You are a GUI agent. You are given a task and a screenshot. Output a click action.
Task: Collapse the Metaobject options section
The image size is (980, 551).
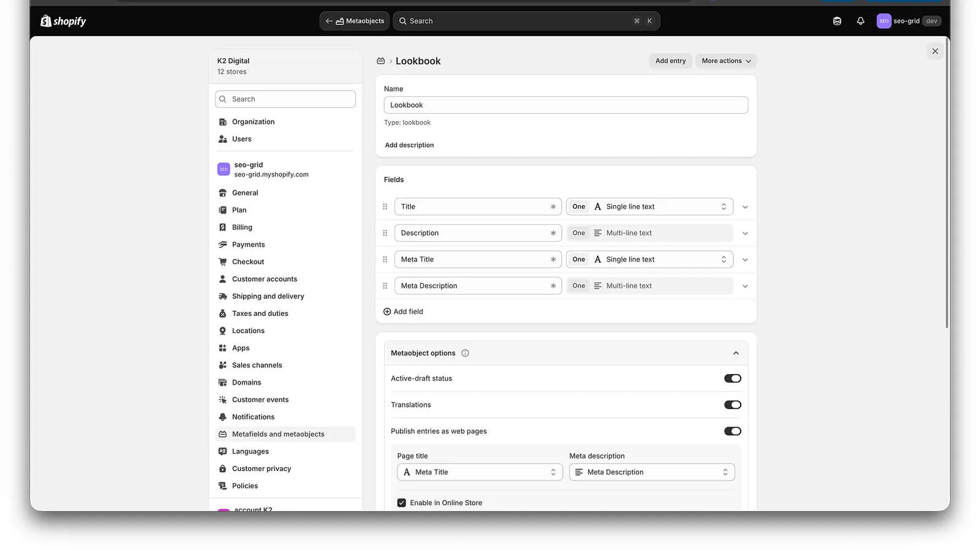tap(736, 353)
